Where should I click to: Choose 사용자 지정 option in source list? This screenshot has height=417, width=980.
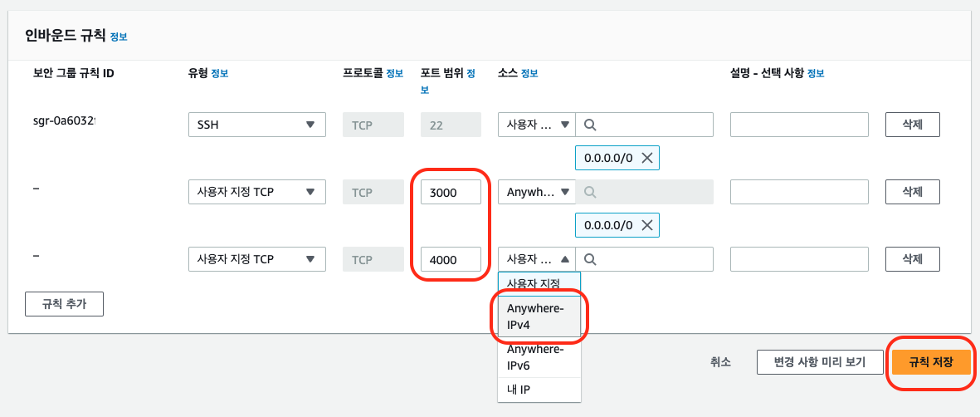[x=539, y=284]
